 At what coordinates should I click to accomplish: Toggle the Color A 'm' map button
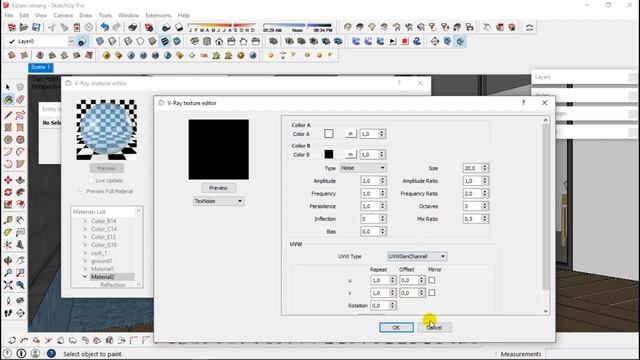coord(350,134)
